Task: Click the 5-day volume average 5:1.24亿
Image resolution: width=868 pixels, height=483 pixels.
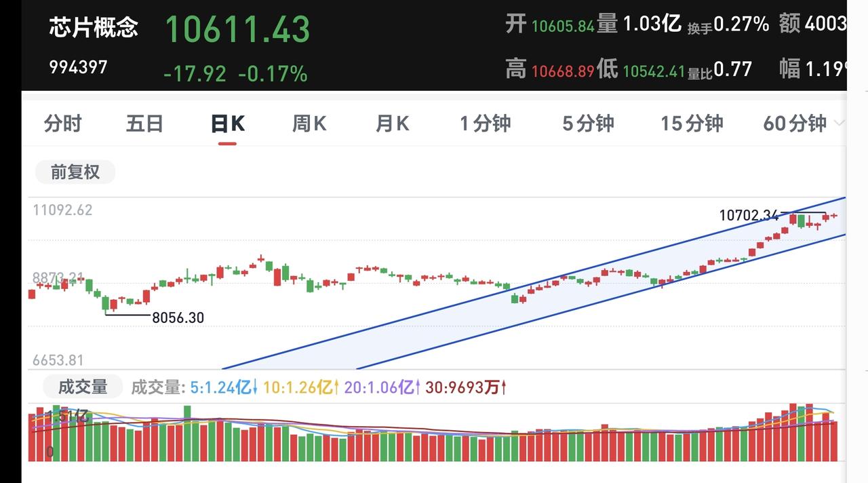Action: pyautogui.click(x=224, y=387)
